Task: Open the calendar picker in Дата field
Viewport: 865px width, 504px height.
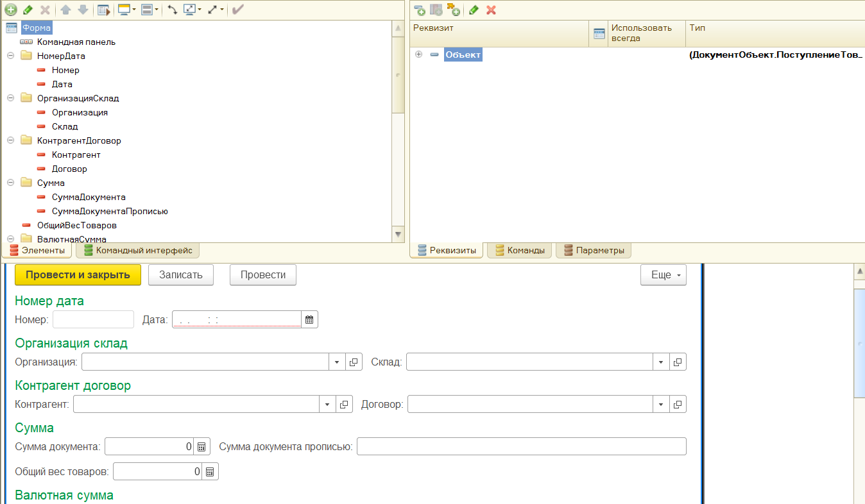Action: pos(309,319)
